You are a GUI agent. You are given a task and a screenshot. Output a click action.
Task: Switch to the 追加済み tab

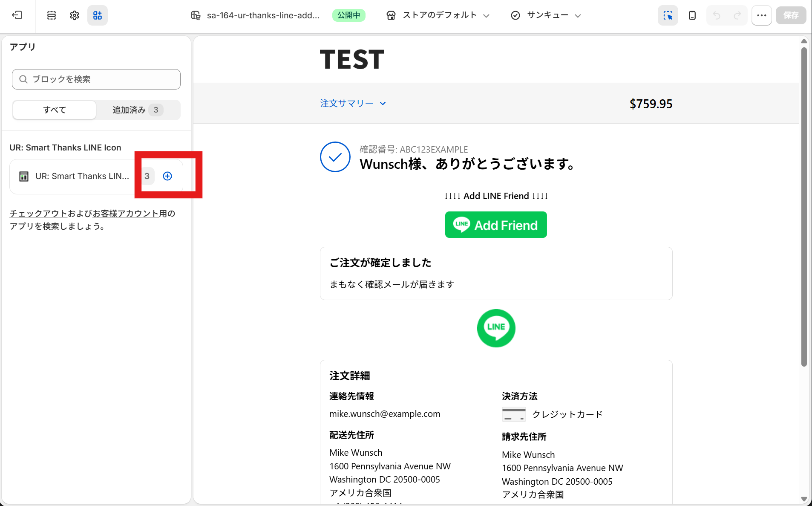coord(138,110)
